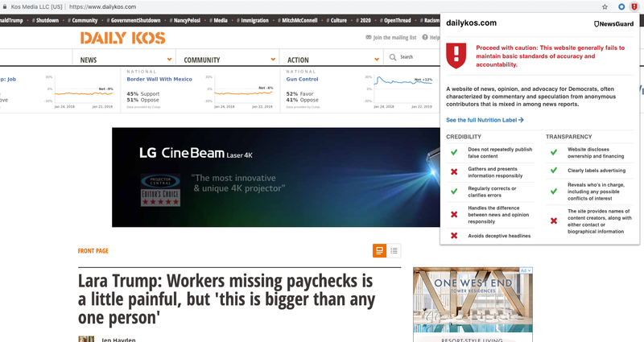
Task: Click the Border Wall poll trend chart
Action: [x=244, y=91]
